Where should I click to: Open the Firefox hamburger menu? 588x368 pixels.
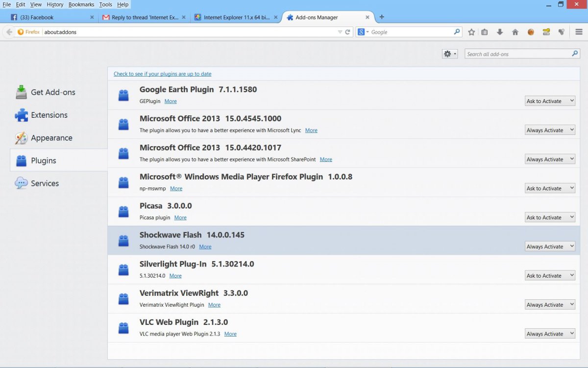(x=579, y=32)
